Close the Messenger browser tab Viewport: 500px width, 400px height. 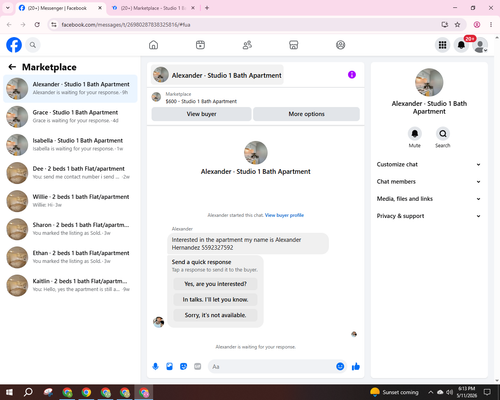(100, 8)
